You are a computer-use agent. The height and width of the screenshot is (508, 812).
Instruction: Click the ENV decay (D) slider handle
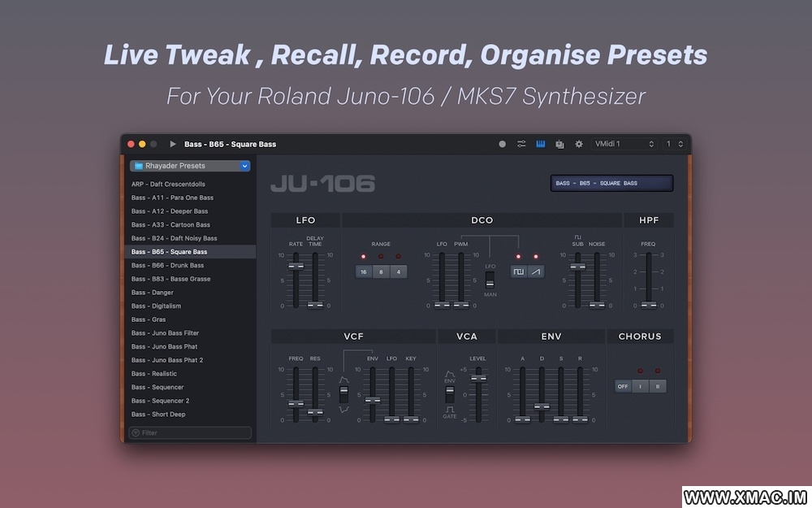[x=542, y=406]
